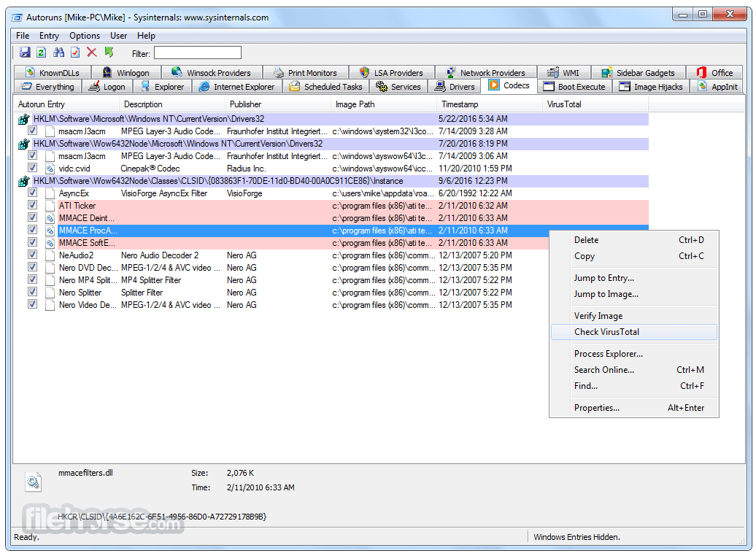Image resolution: width=756 pixels, height=556 pixels.
Task: Click the Save toolbar icon
Action: click(25, 52)
